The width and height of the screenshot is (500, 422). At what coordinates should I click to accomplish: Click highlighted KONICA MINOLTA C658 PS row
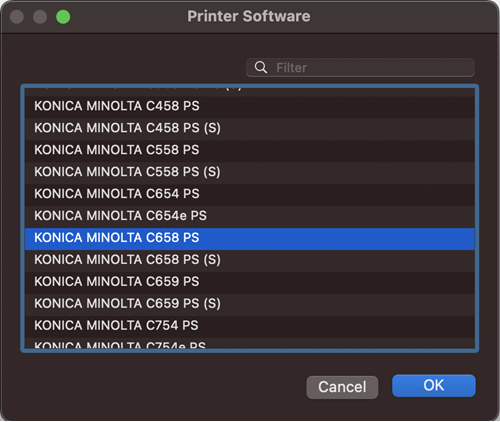tap(250, 239)
